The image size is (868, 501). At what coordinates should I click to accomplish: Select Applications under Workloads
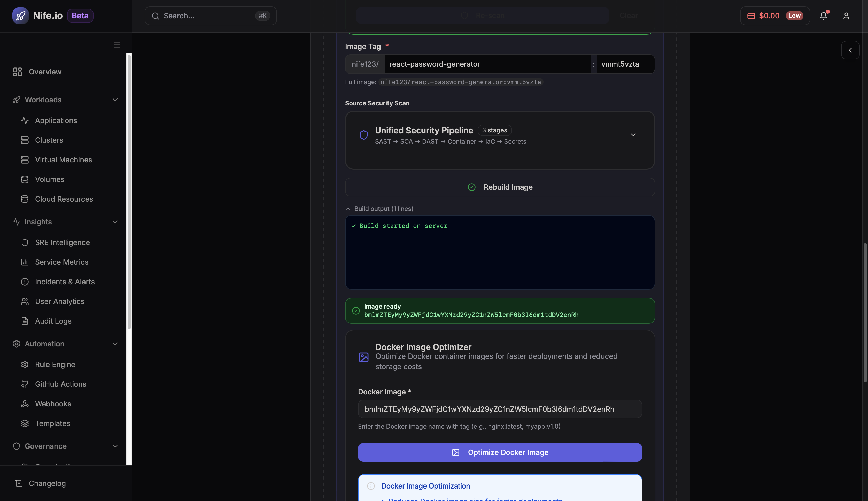pos(56,120)
